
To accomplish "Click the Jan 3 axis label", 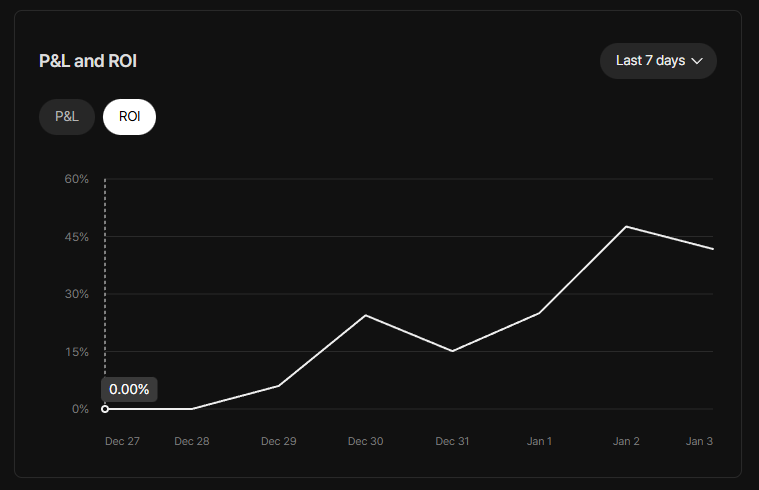I will tap(699, 441).
